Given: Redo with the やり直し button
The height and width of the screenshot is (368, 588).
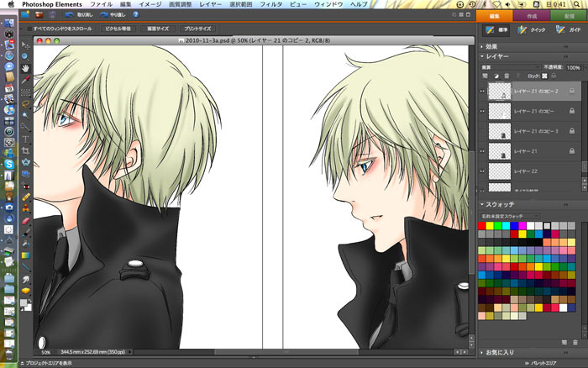Looking at the screenshot, I should [x=113, y=15].
